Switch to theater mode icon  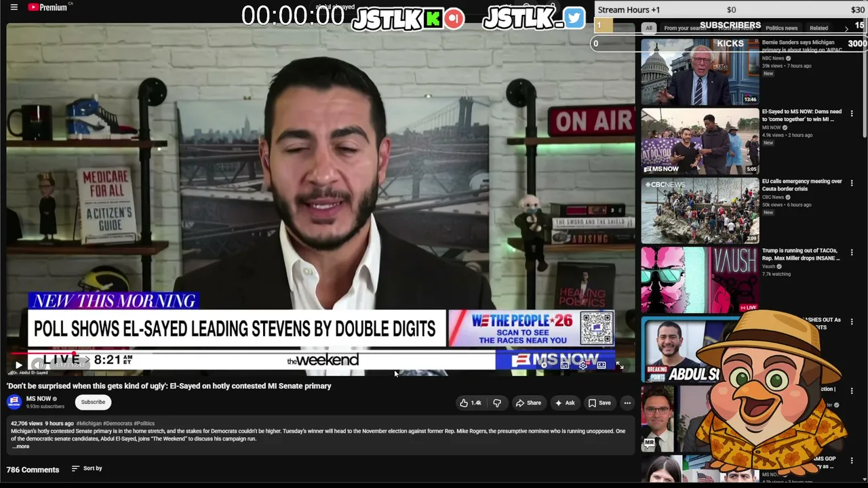coord(601,365)
